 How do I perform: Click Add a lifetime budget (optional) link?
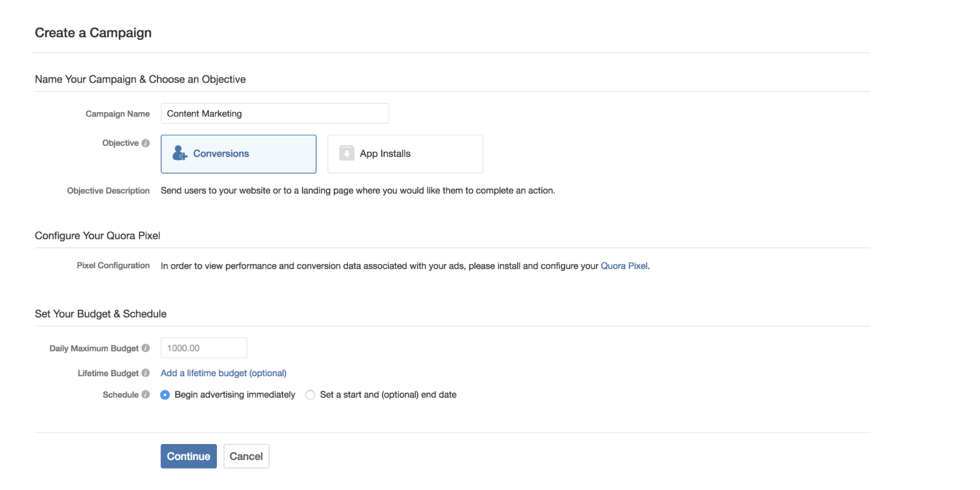[x=224, y=373]
